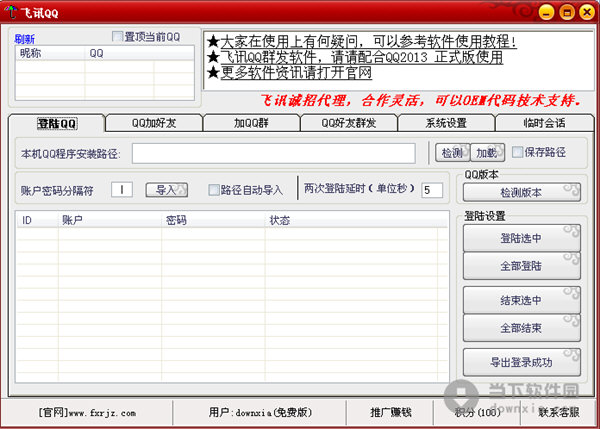Viewport: 600px width, 429px height.
Task: Click 联系客服 in status bar
Action: coord(559,413)
